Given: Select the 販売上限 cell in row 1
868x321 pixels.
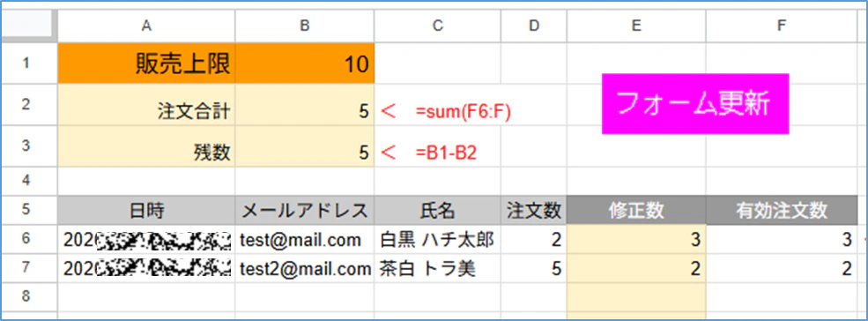Looking at the screenshot, I should 146,63.
